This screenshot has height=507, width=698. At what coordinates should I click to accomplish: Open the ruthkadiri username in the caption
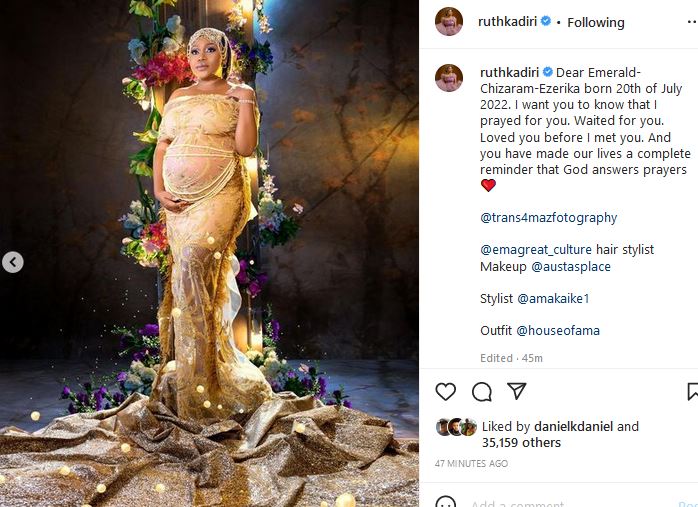tap(509, 73)
